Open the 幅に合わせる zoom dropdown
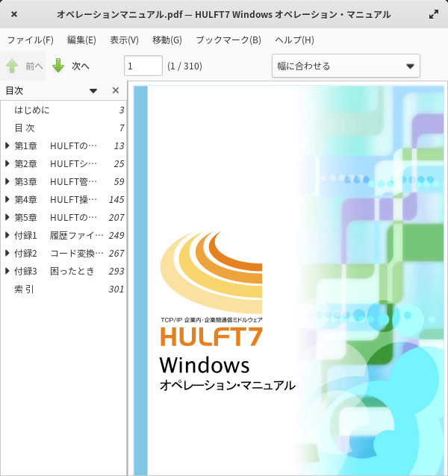448x476 pixels. [346, 66]
